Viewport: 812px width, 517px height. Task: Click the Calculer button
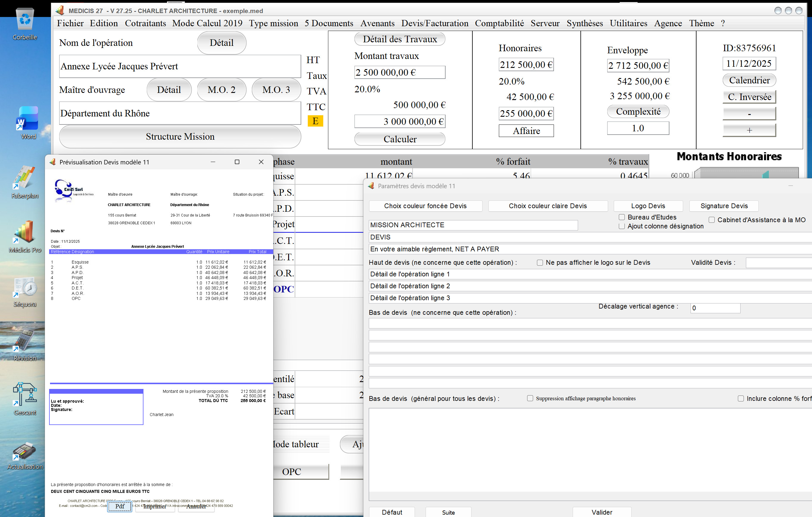(400, 139)
